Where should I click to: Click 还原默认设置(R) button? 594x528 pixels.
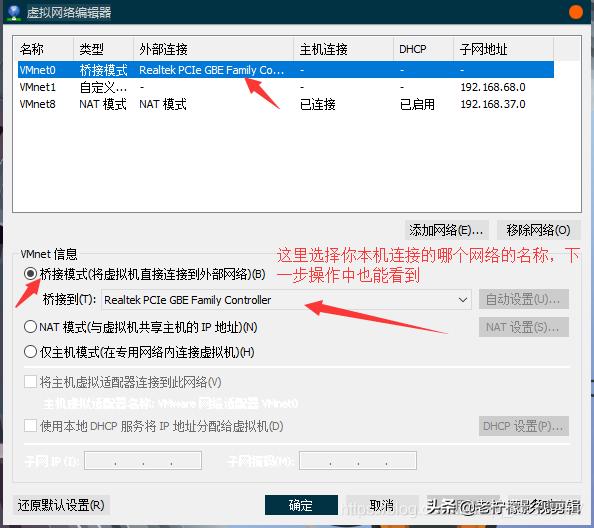coord(61,505)
